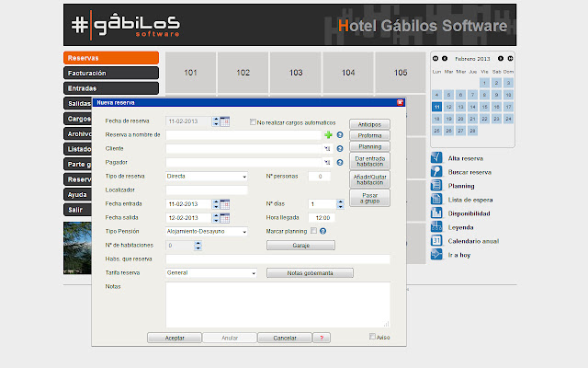This screenshot has height=368, width=588.
Task: Click Aceptar button
Action: [x=175, y=338]
